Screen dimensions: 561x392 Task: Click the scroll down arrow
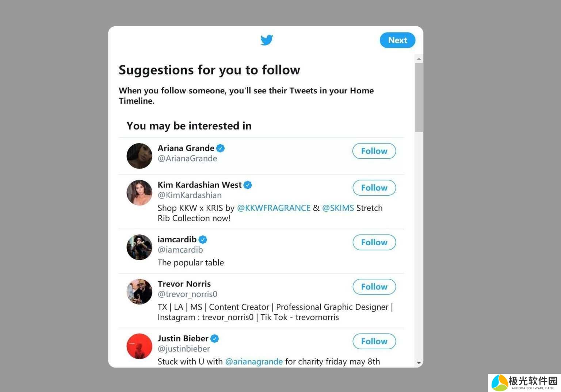pyautogui.click(x=419, y=363)
